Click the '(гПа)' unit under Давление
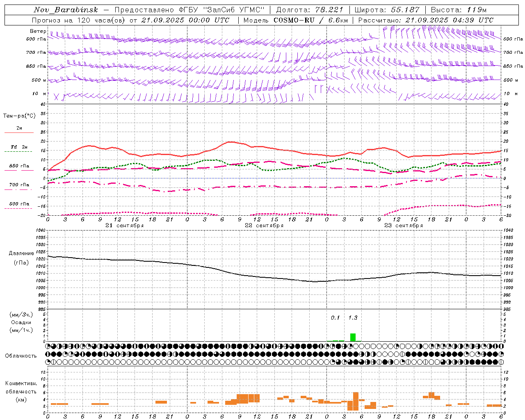 [x=21, y=263]
